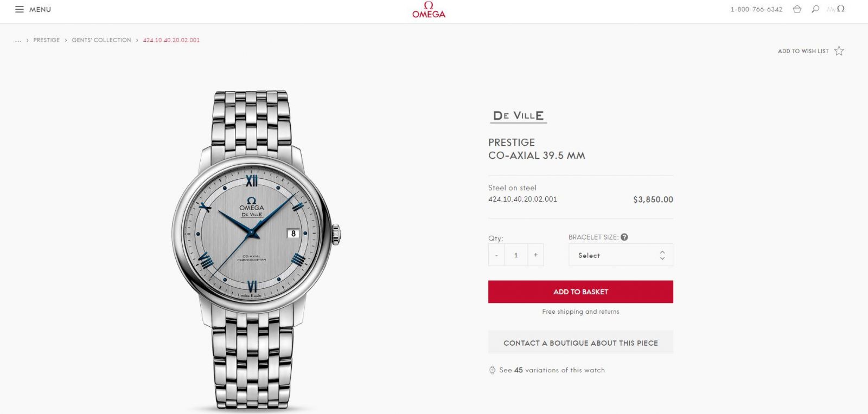See 45 variations of this watch

pos(552,370)
